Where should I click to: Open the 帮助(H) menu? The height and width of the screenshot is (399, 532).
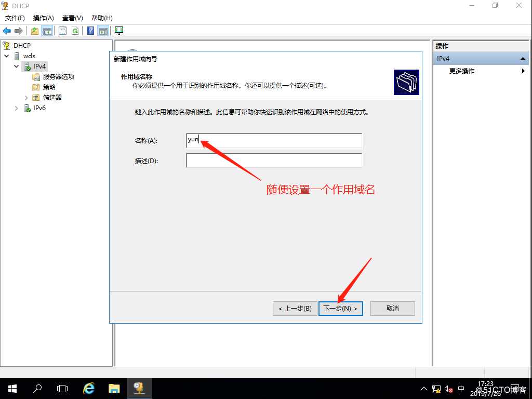click(102, 18)
